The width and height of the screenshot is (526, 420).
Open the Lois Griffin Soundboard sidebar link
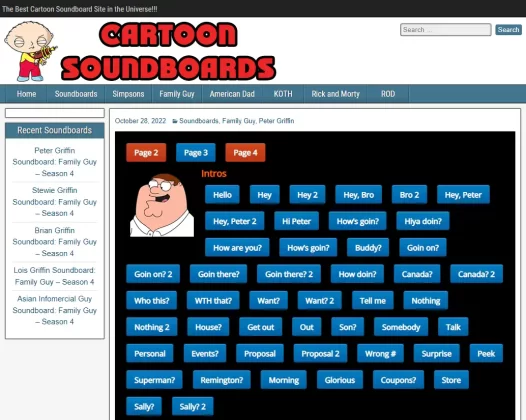pos(55,276)
